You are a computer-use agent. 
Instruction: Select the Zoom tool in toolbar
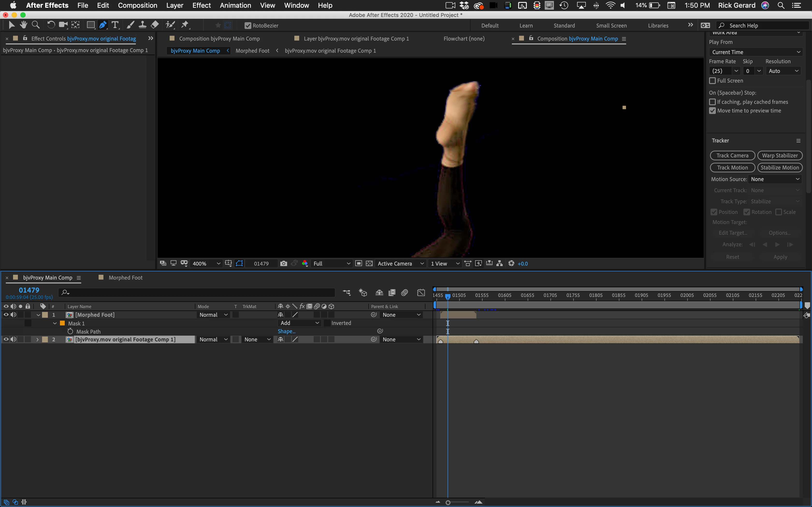(x=36, y=25)
